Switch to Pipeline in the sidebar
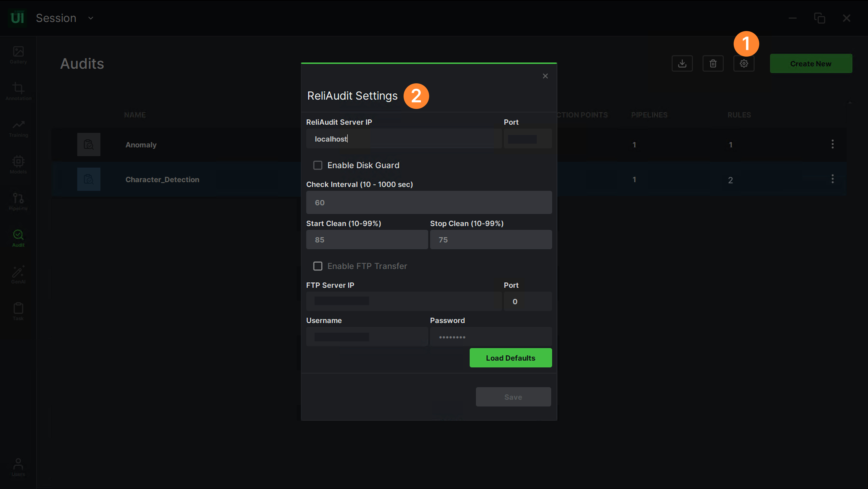Screen dimensions: 868x489 [18, 202]
